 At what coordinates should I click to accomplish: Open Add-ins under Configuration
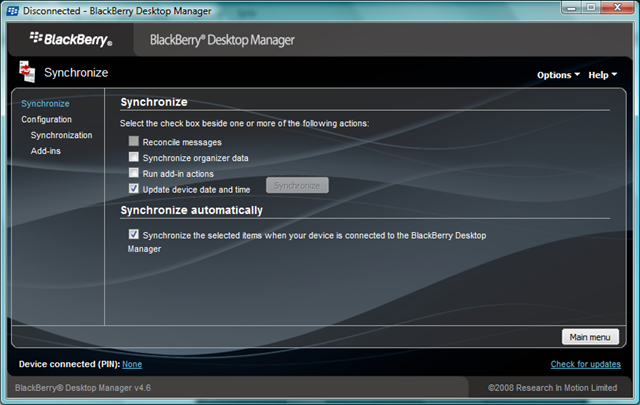point(46,151)
